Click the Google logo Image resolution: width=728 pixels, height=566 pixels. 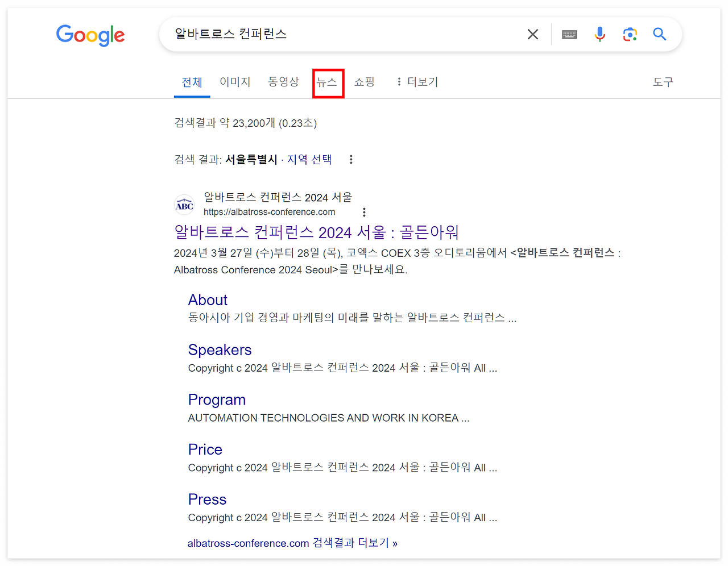pyautogui.click(x=90, y=35)
